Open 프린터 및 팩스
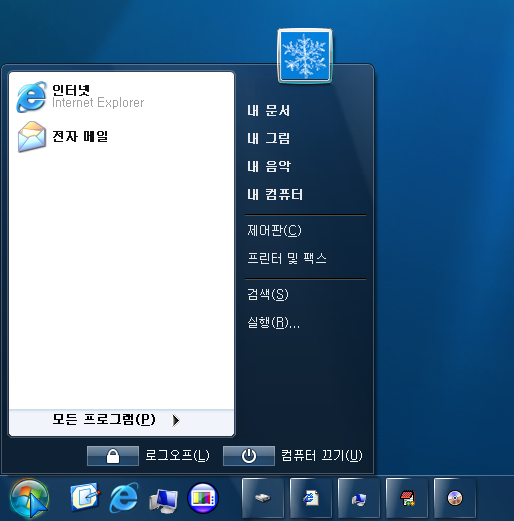The image size is (514, 521). (287, 258)
